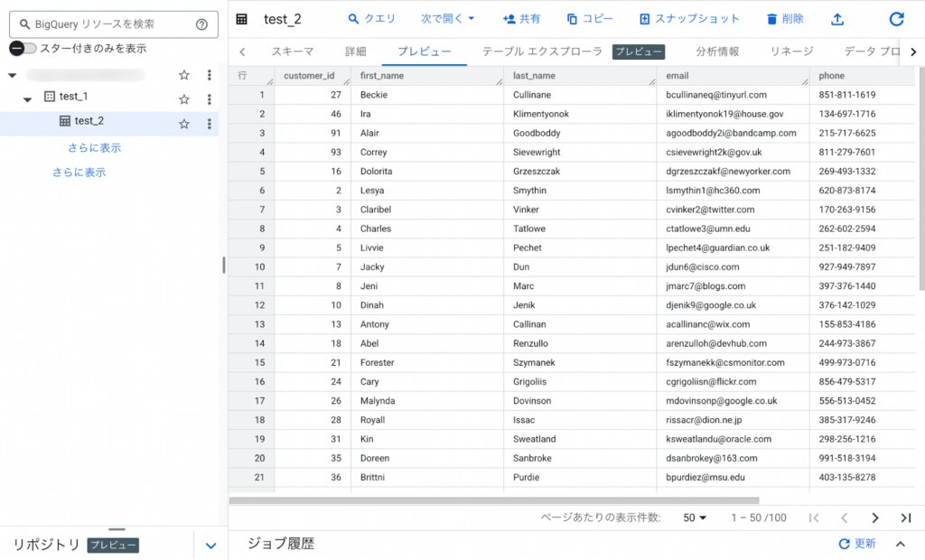Switch to the リネージ tab
Viewport: 925px width, 560px height.
(791, 51)
